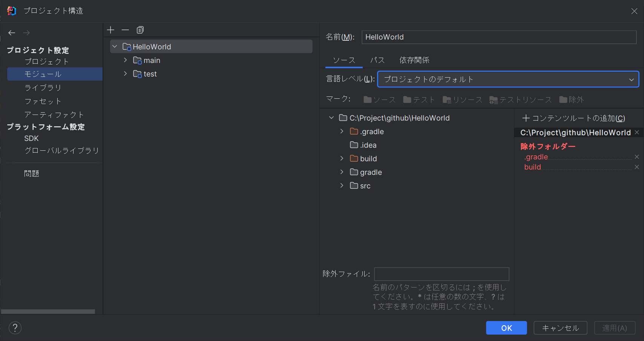The image size is (644, 341).
Task: Open the 依存関係 tab
Action: 414,60
